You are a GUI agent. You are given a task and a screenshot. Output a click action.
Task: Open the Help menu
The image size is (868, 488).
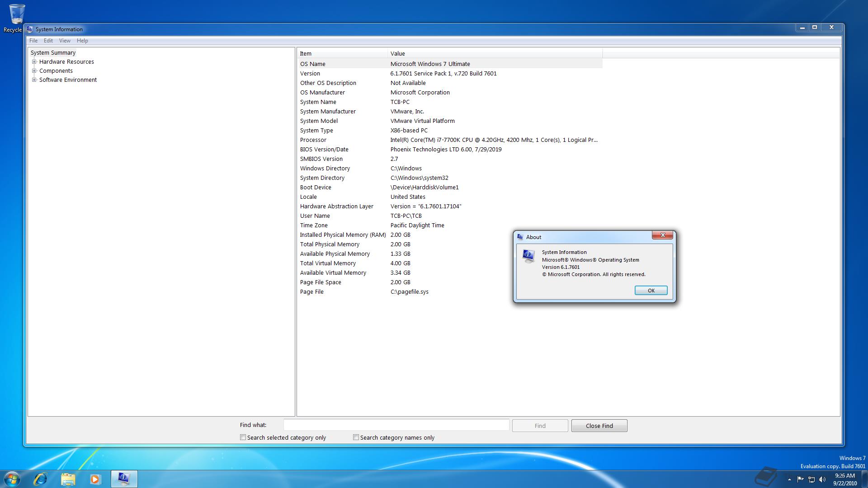pyautogui.click(x=82, y=41)
